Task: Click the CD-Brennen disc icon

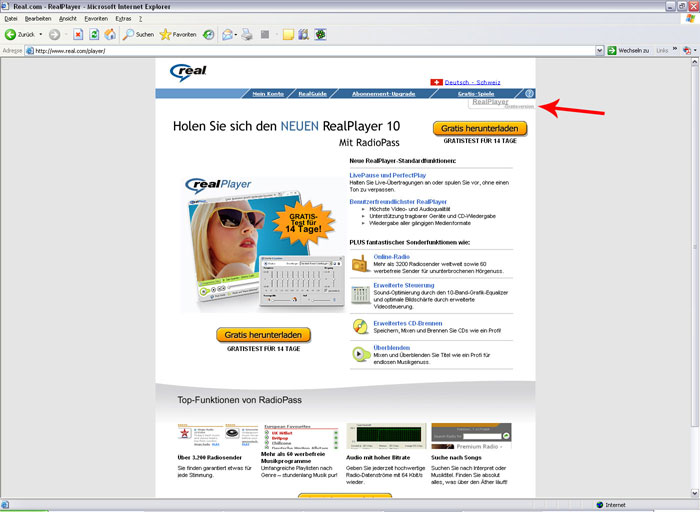Action: [x=360, y=326]
